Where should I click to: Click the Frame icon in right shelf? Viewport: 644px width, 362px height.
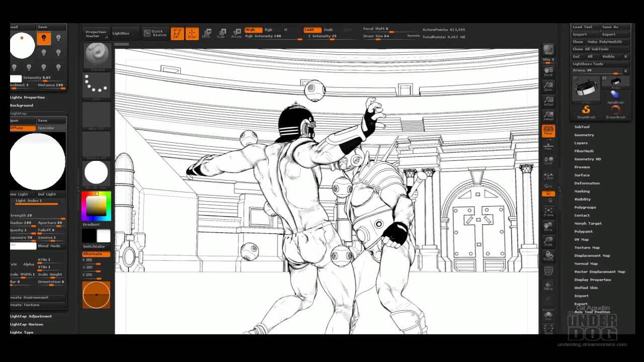548,211
